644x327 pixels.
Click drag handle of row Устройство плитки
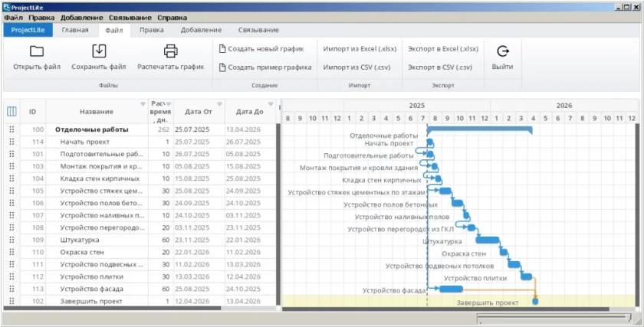pos(11,276)
